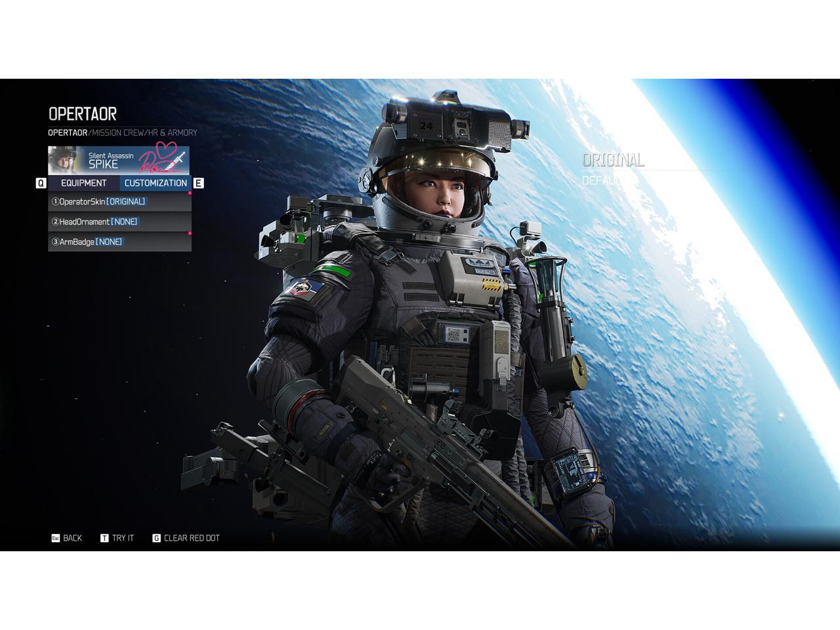This screenshot has width=840, height=630.
Task: Expand the OperatorSkin option
Action: [x=119, y=202]
